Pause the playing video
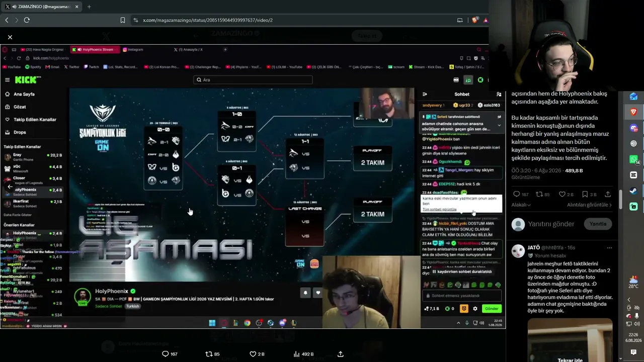The width and height of the screenshot is (644, 362). pyautogui.click(x=253, y=187)
